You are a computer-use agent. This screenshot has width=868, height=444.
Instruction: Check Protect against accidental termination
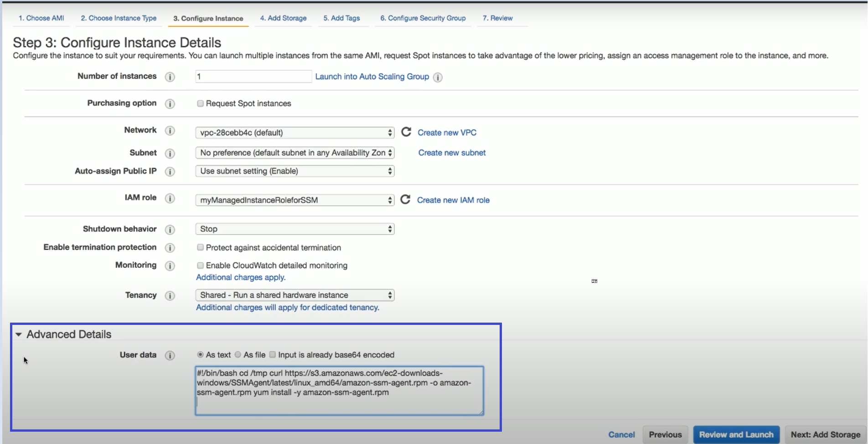[200, 247]
